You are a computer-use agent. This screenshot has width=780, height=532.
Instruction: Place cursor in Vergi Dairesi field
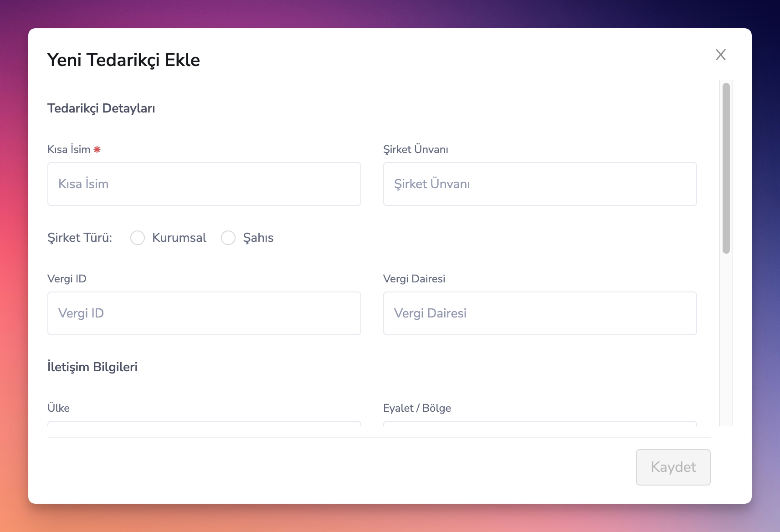coord(539,313)
